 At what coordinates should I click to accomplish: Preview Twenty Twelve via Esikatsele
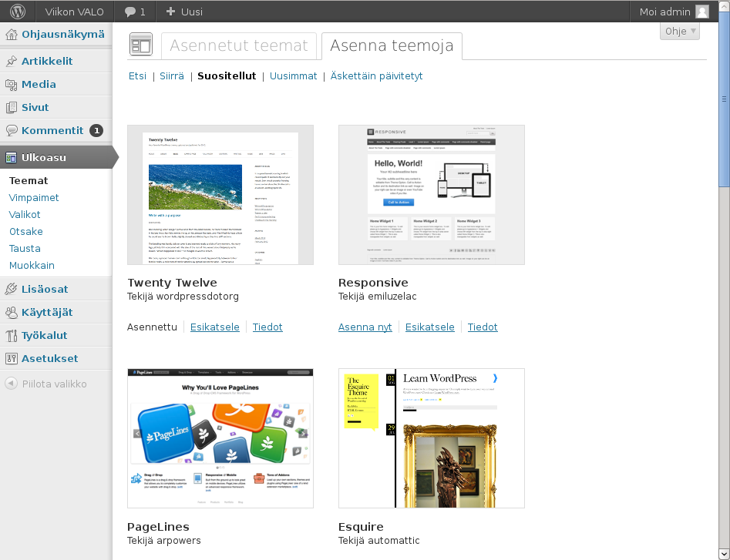coord(214,327)
